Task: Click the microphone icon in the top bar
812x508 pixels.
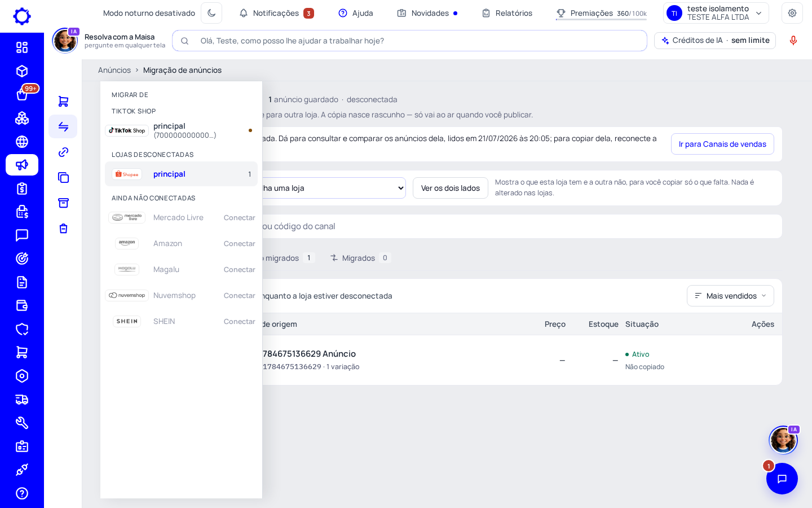Action: click(x=793, y=41)
